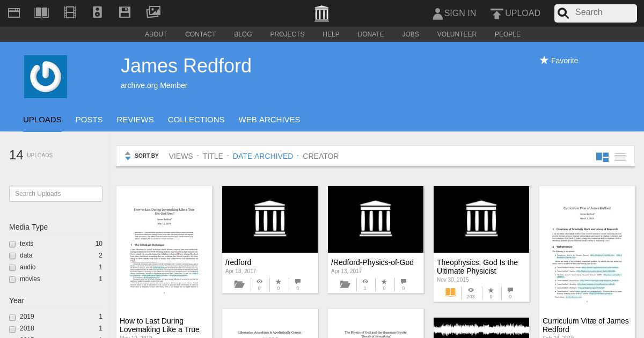Click folder icon on /Redford-Physics-of-God card
644x338 pixels.
345,284
